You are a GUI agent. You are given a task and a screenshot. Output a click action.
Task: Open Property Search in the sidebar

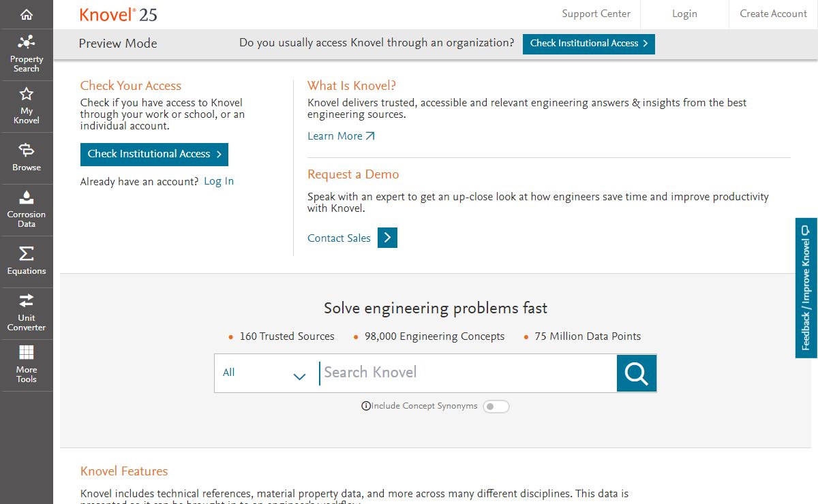click(x=27, y=54)
